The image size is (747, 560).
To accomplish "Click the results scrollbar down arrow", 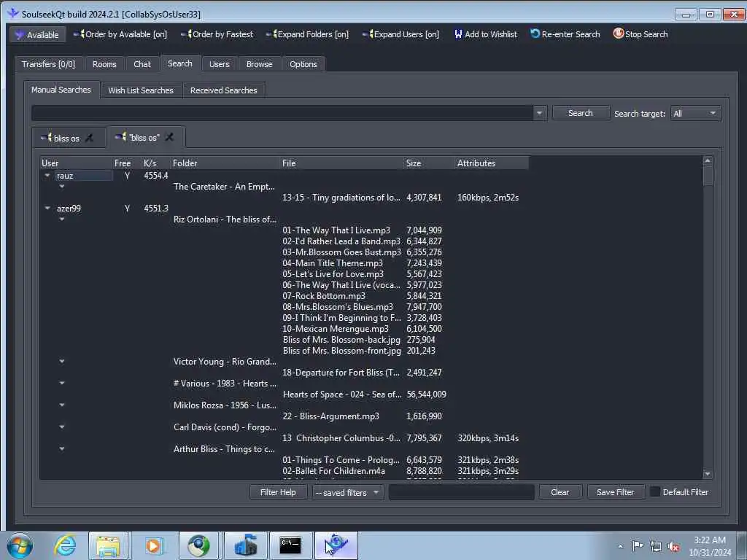I will [708, 474].
